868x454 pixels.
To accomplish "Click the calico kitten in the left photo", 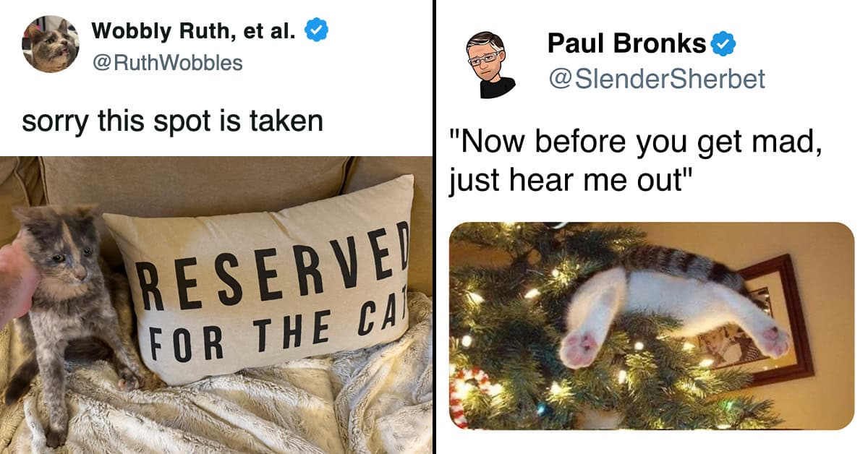I will coord(69,311).
